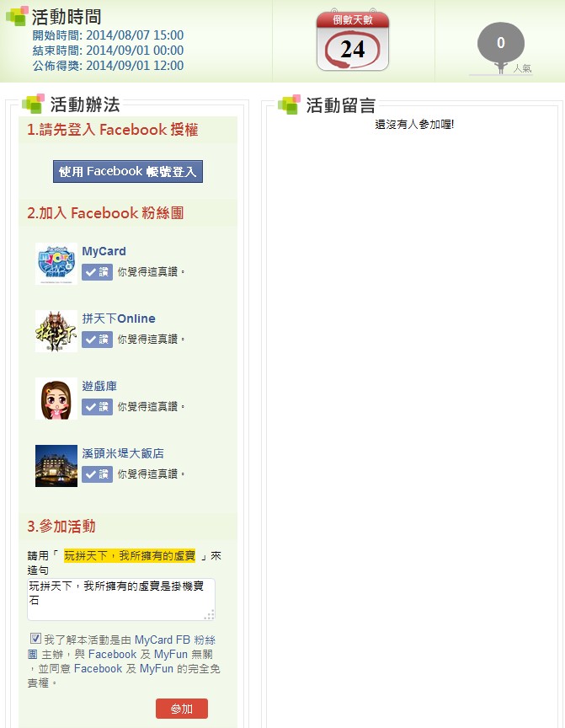The image size is (565, 728).
Task: Click the countdown calendar icon showing 24
Action: coord(353,40)
